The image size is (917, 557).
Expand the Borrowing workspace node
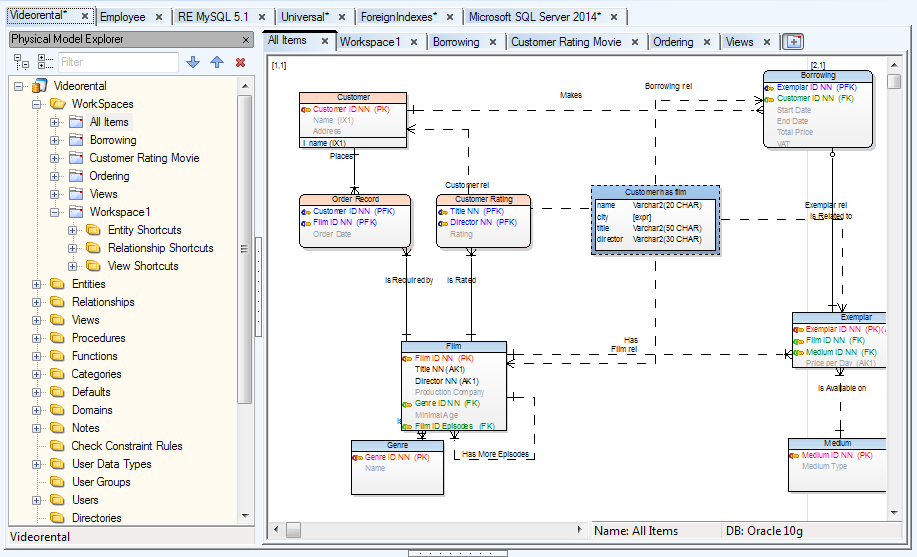[x=55, y=140]
